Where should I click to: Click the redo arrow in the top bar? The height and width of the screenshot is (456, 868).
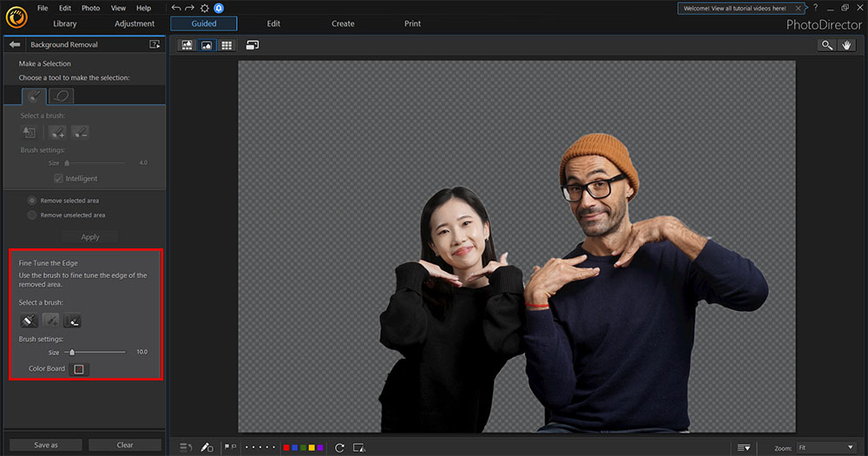pyautogui.click(x=190, y=8)
